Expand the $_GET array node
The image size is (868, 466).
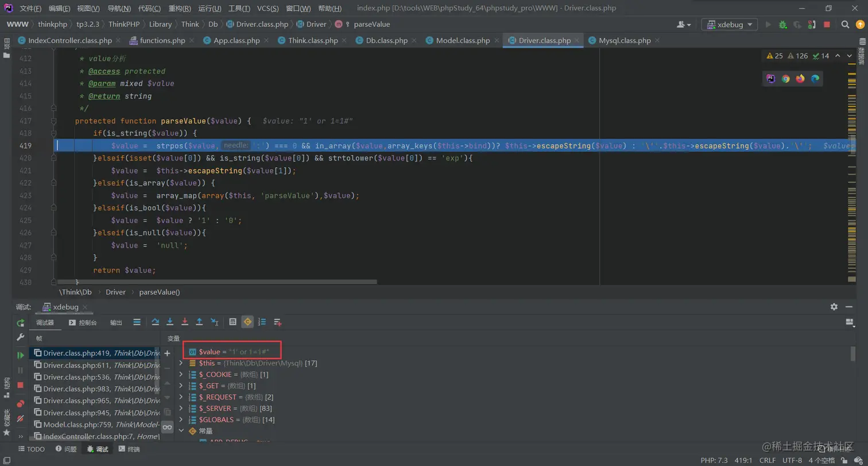181,386
